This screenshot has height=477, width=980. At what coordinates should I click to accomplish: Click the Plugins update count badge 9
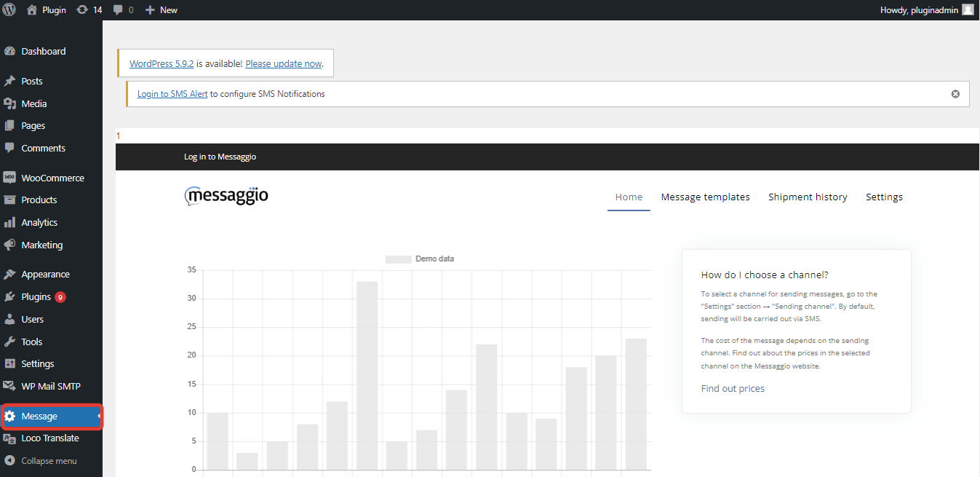click(x=60, y=296)
